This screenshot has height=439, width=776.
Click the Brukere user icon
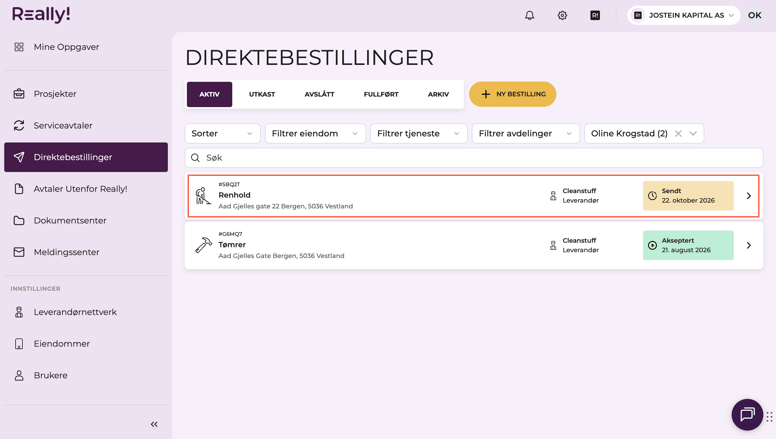click(19, 375)
